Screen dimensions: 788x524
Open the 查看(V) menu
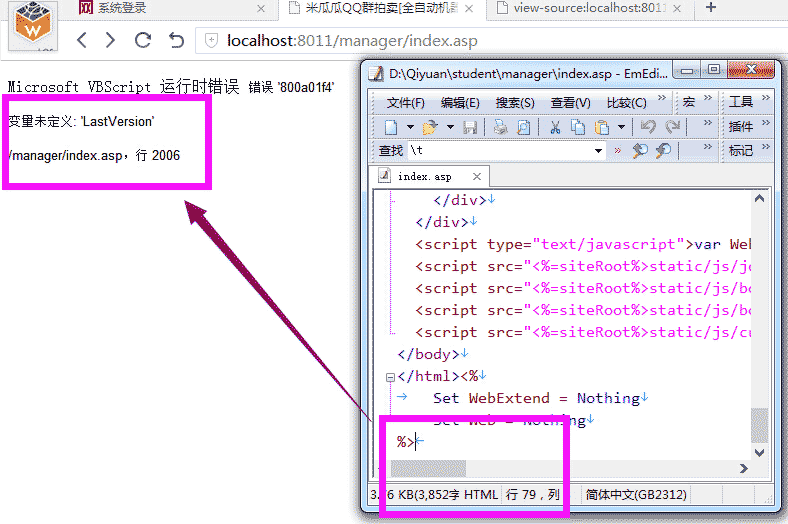(570, 102)
